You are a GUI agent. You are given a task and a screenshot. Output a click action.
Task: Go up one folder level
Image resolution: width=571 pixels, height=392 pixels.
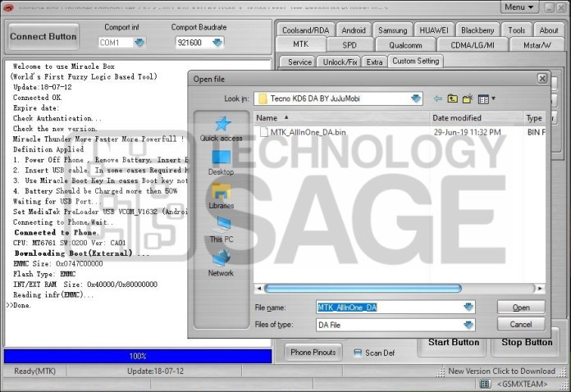click(x=452, y=98)
